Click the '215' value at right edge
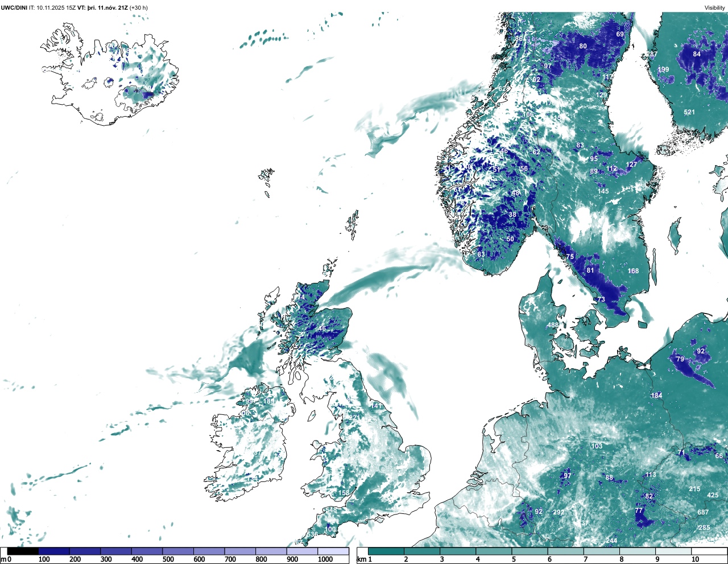Screen dimensions: 728x564 pos(694,489)
